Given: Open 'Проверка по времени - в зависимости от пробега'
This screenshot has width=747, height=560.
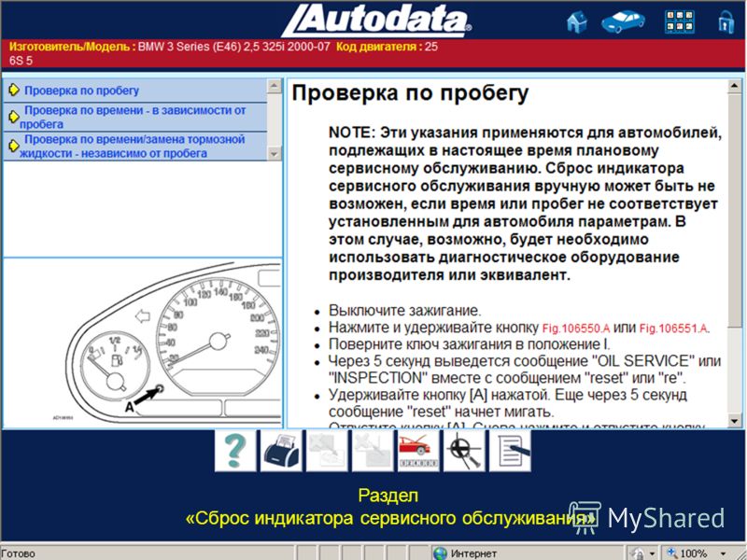Looking at the screenshot, I should pyautogui.click(x=133, y=118).
